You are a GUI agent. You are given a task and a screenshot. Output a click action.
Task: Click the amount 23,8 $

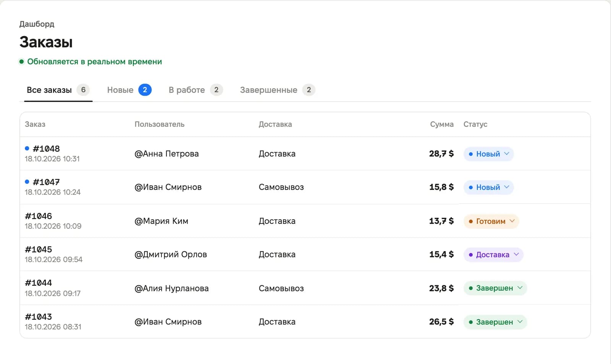tap(441, 288)
